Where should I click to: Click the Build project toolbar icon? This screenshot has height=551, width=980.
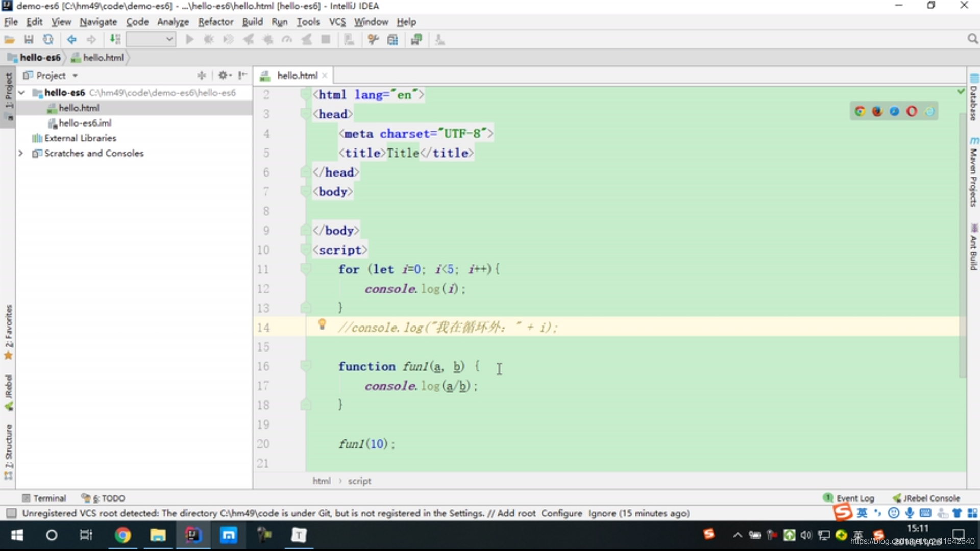click(x=115, y=40)
